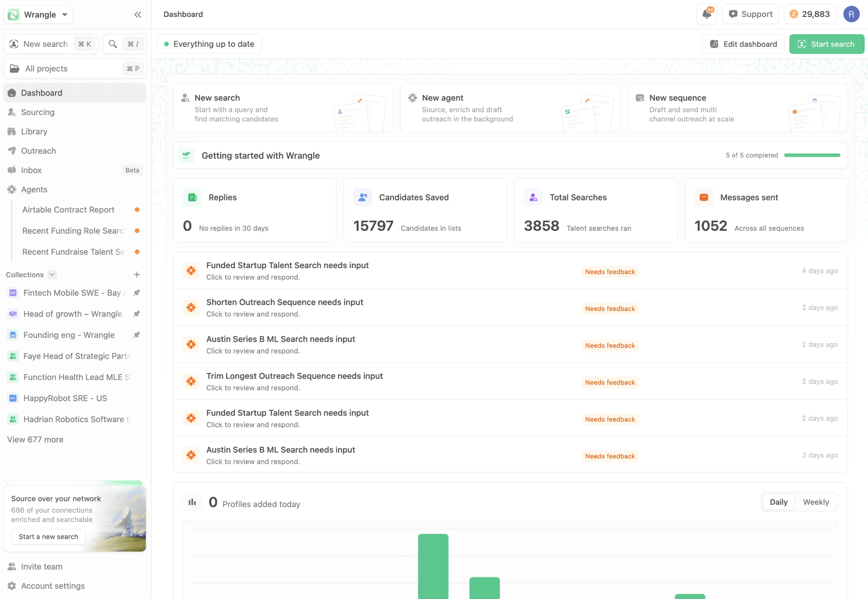Click the New search sidebar button

click(x=51, y=44)
